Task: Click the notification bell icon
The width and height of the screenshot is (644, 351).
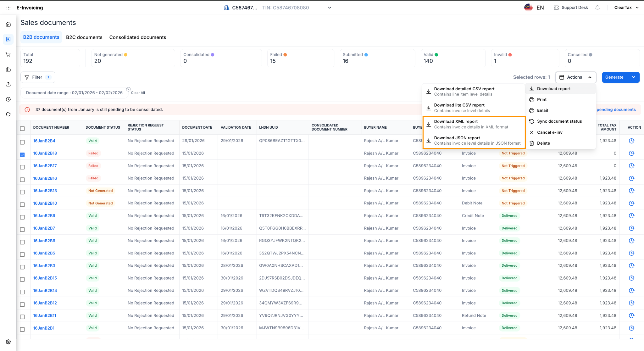Action: [597, 8]
